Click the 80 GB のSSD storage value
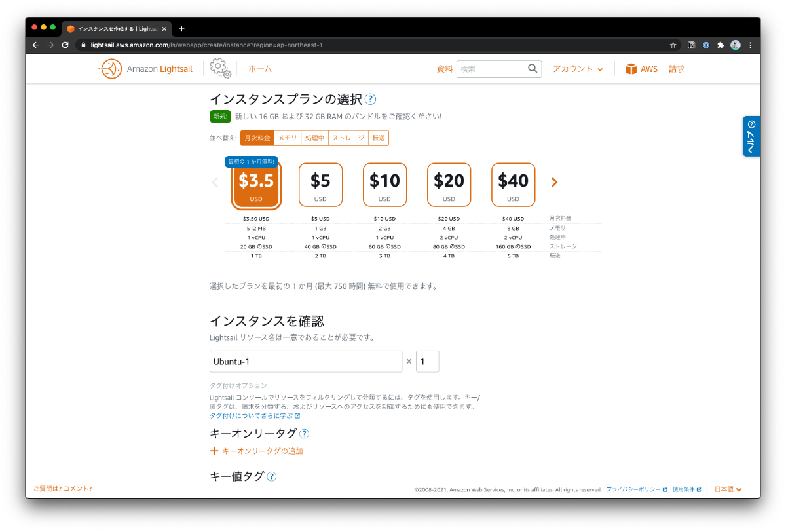 click(449, 246)
